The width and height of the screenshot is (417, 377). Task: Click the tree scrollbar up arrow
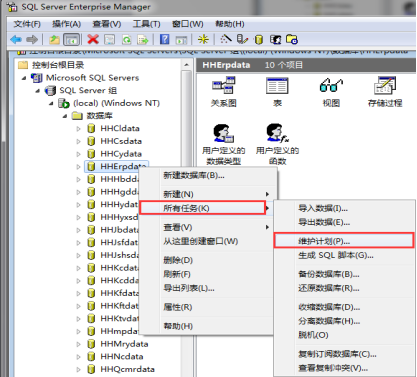[186, 65]
